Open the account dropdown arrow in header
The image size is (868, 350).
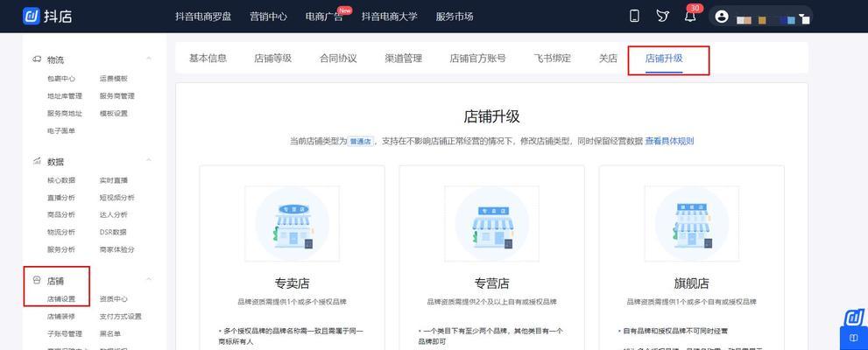click(805, 17)
